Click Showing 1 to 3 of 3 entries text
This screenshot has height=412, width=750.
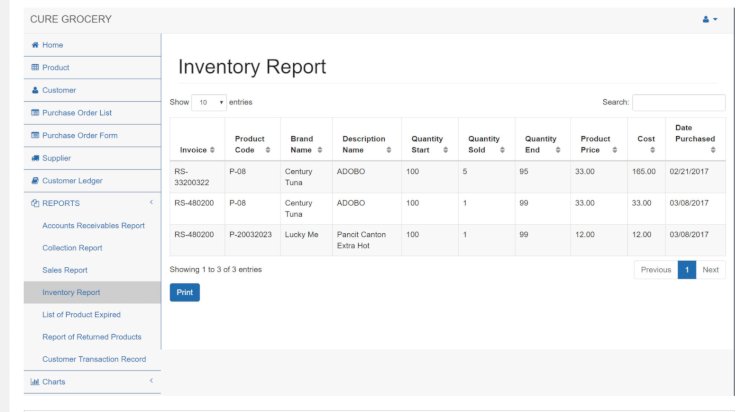[x=216, y=269]
